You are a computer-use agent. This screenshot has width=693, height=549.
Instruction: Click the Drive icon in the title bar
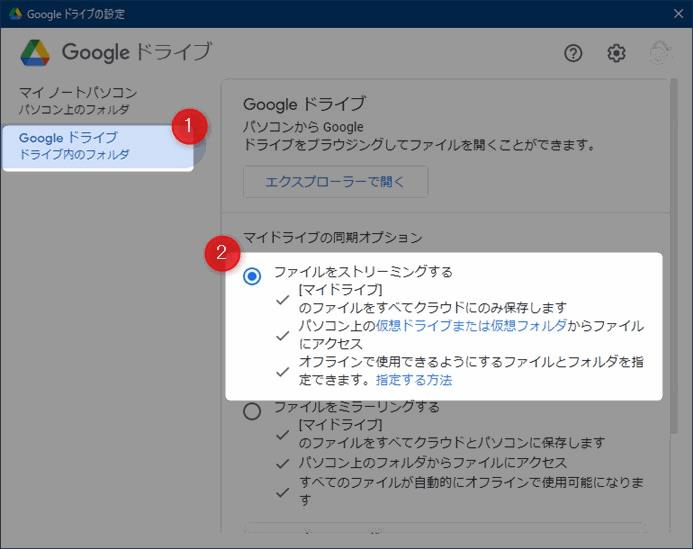tap(15, 14)
